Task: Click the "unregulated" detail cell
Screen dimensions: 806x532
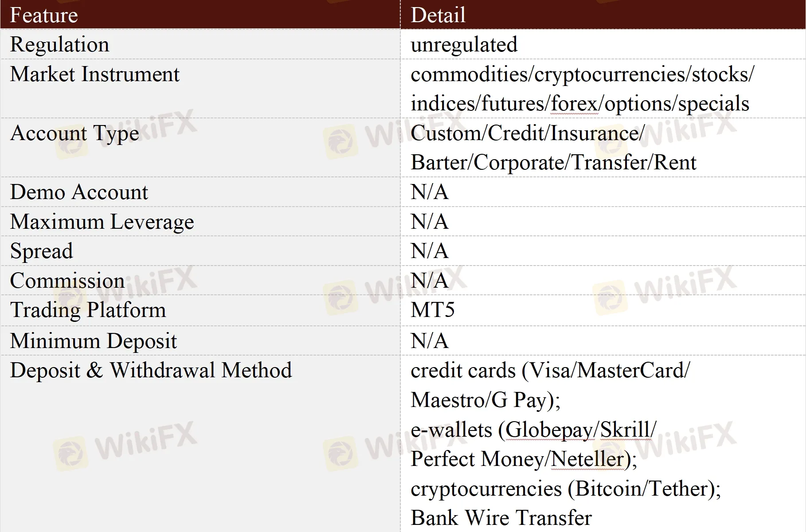Action: [464, 44]
